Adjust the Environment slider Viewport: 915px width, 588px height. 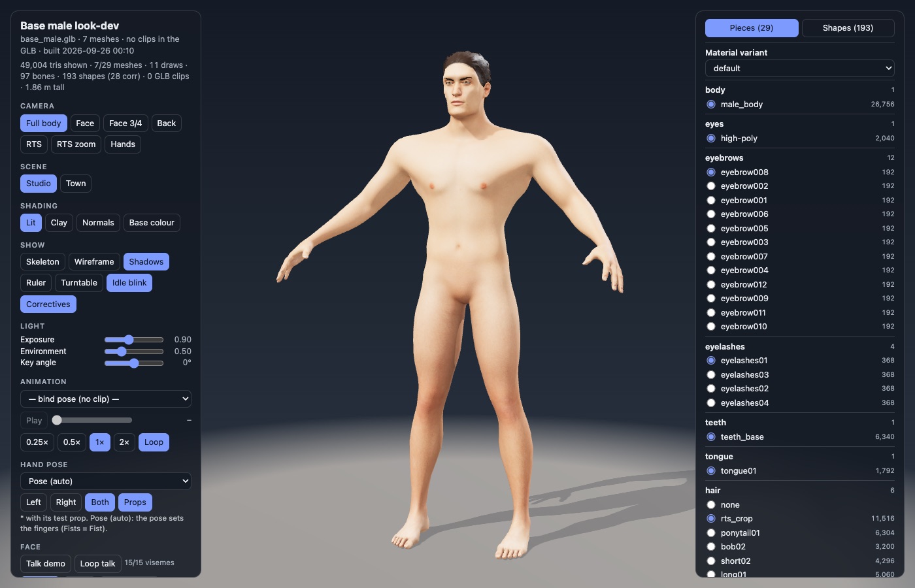point(134,351)
